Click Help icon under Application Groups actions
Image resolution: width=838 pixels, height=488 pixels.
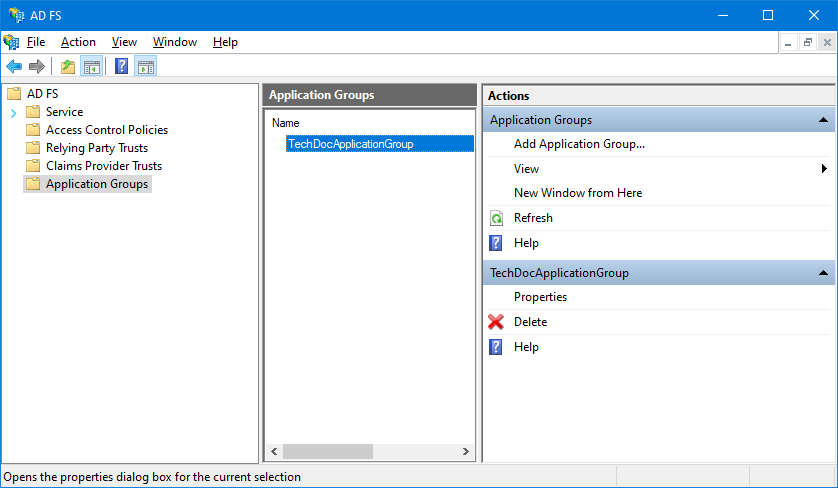click(495, 243)
